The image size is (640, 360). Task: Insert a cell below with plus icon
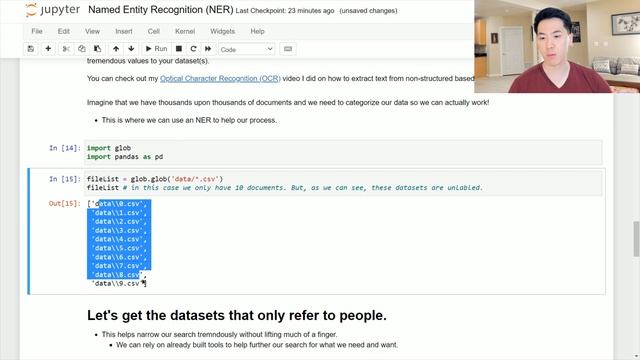pos(48,49)
